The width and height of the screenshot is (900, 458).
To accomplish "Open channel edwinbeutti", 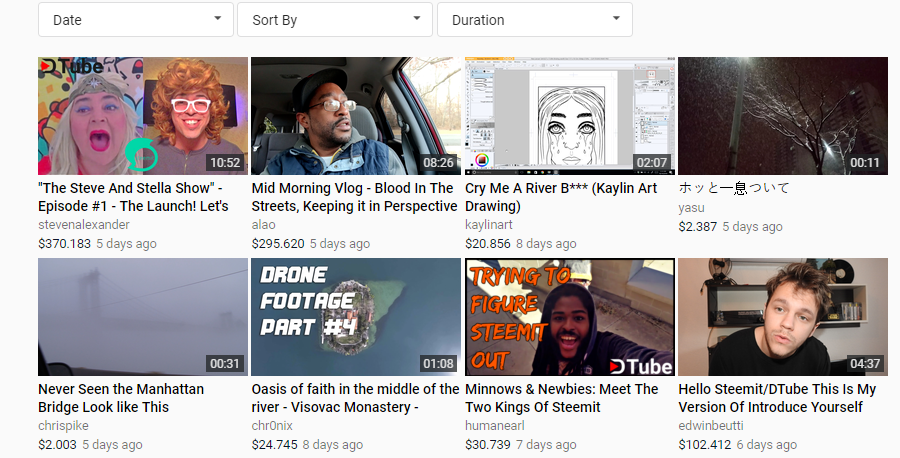I will [x=711, y=426].
